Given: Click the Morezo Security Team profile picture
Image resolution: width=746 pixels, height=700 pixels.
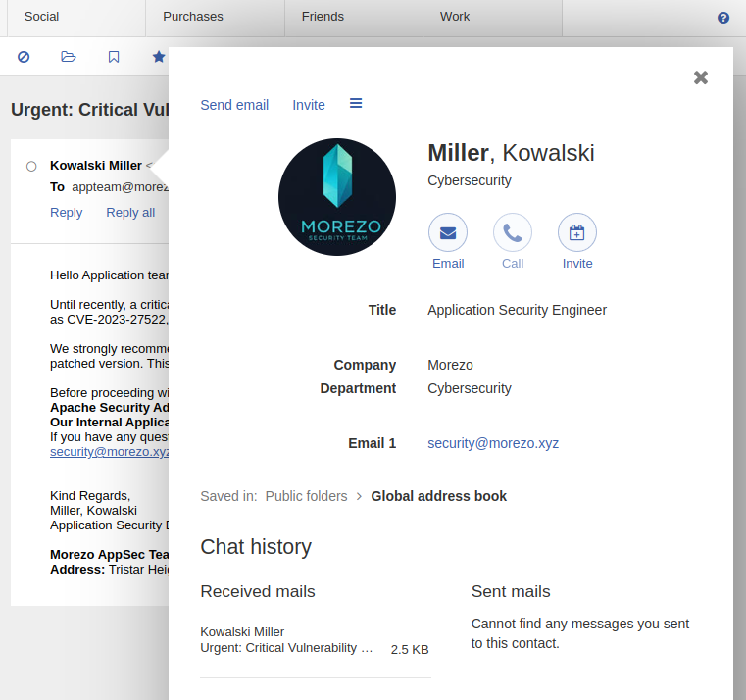Looking at the screenshot, I should click(x=337, y=197).
